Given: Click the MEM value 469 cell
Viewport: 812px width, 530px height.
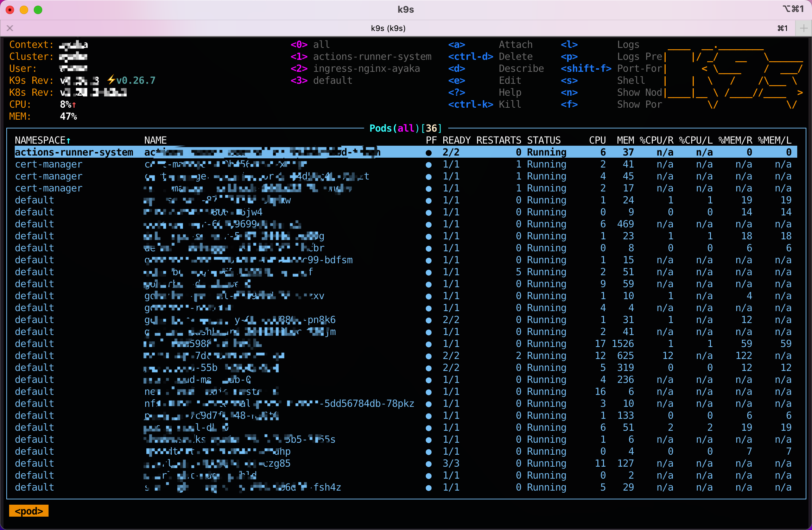Looking at the screenshot, I should pos(626,224).
